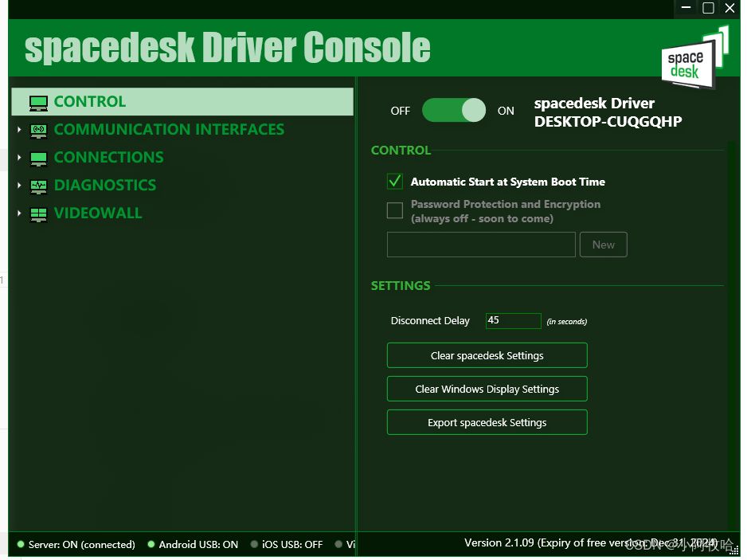
Task: Click the Disconnect Delay value field
Action: point(513,321)
